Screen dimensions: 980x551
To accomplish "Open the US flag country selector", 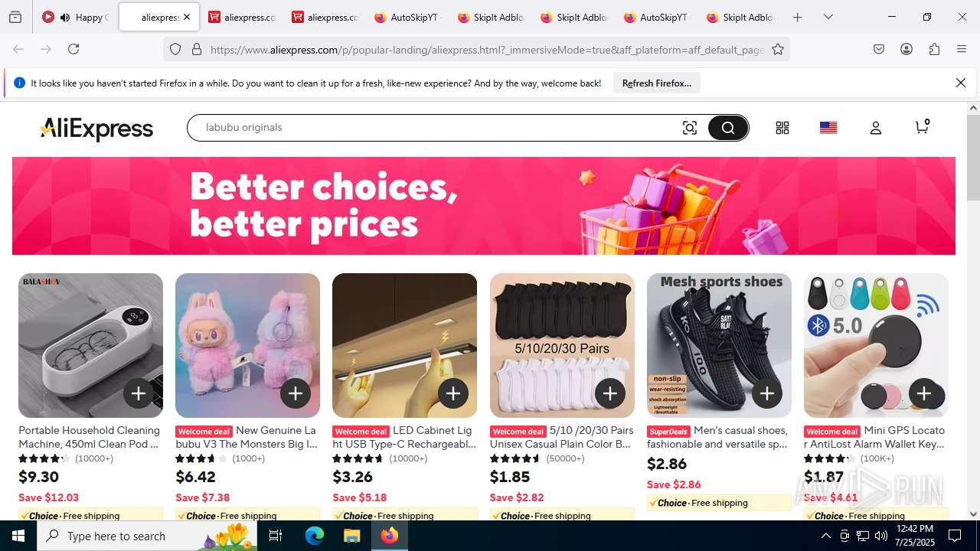I will (x=828, y=128).
